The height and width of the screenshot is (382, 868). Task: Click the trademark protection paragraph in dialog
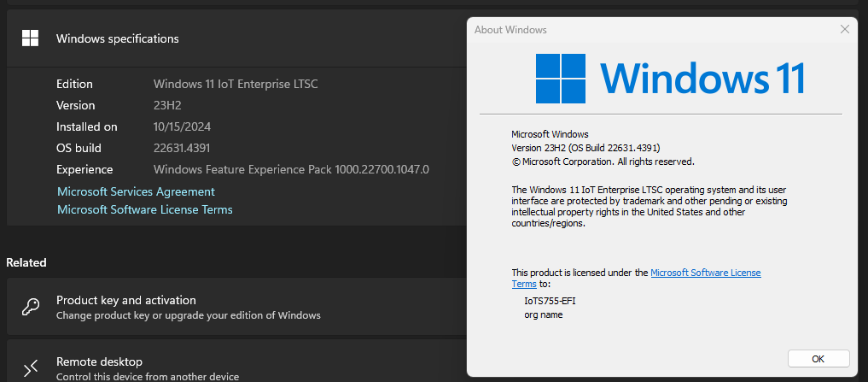[650, 207]
